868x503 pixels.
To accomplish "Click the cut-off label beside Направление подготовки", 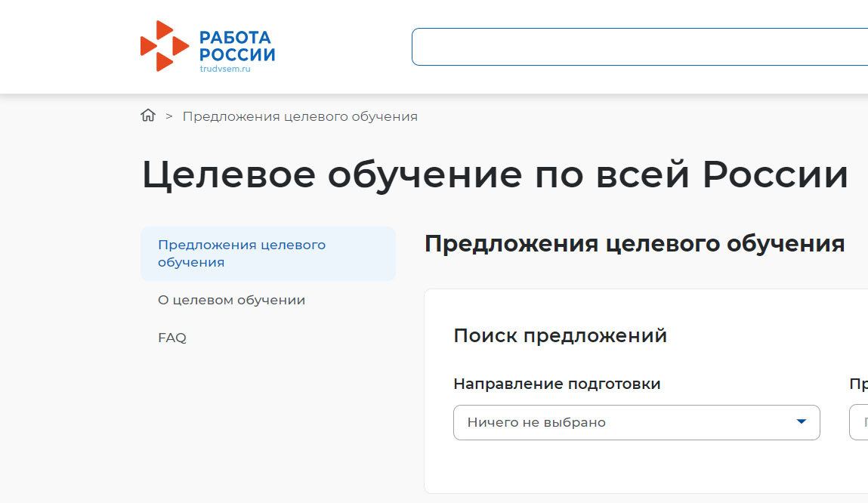I will pyautogui.click(x=858, y=384).
